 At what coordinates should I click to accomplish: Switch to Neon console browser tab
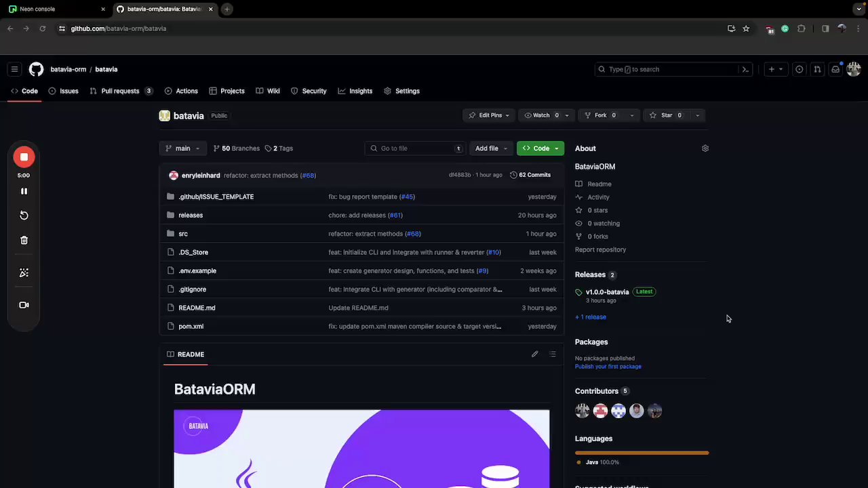pos(56,9)
